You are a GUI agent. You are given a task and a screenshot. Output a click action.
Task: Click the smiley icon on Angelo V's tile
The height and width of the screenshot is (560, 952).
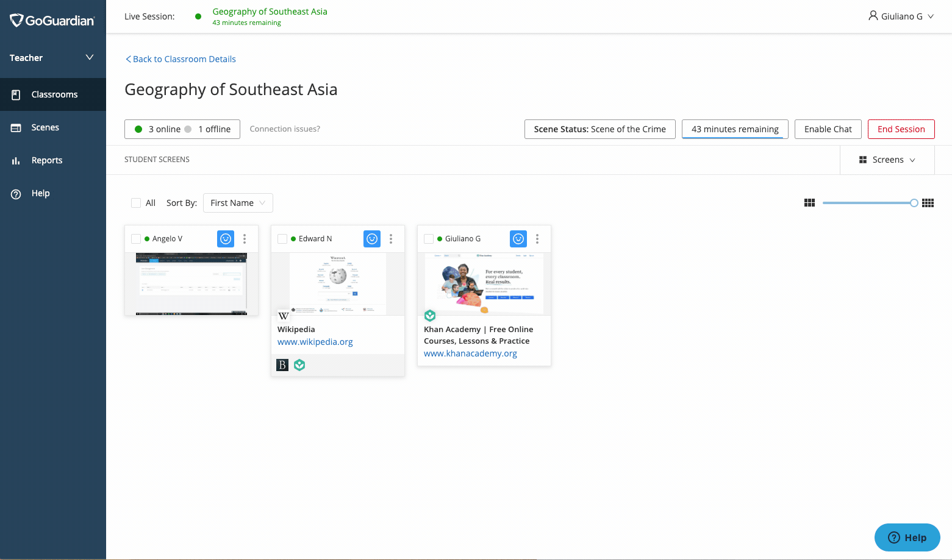226,239
